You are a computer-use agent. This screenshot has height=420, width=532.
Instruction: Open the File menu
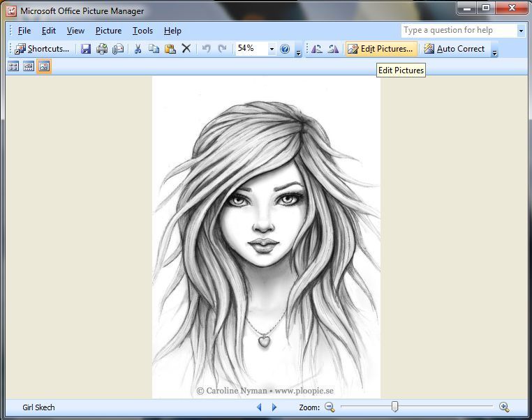click(24, 31)
